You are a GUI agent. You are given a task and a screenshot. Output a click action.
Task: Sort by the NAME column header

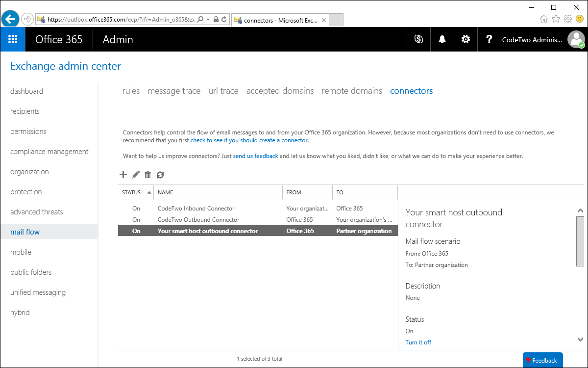(x=218, y=192)
